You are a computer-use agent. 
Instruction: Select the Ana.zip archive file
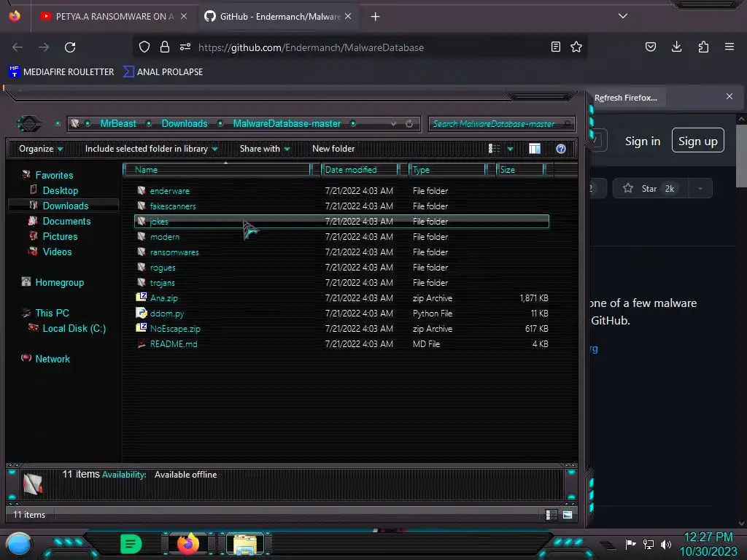pos(341,298)
